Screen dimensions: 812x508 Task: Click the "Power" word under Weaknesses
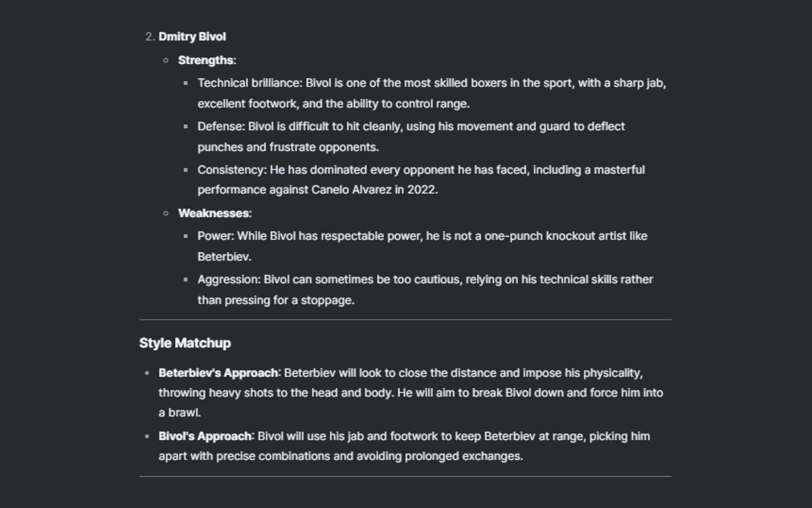click(x=215, y=236)
